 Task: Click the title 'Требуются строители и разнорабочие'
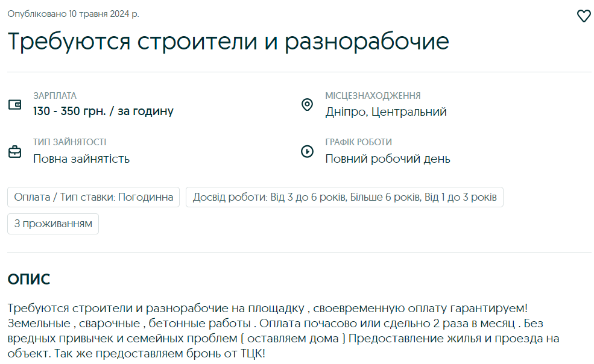[x=228, y=41]
